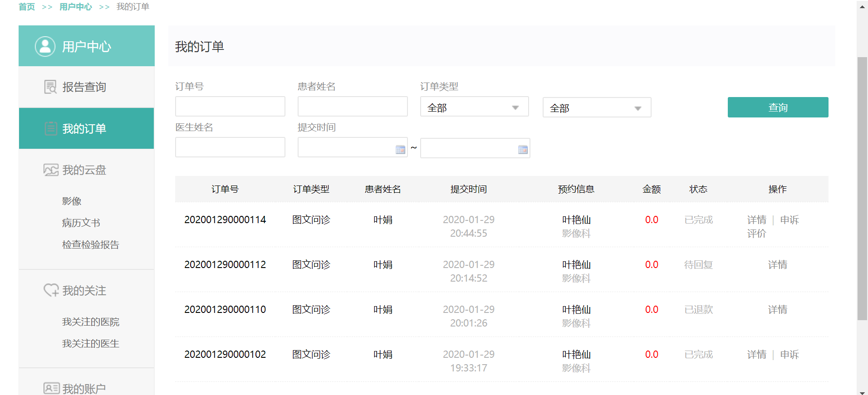Focus the 患者姓名 input field
Screen dimensions: 868x395
[353, 106]
